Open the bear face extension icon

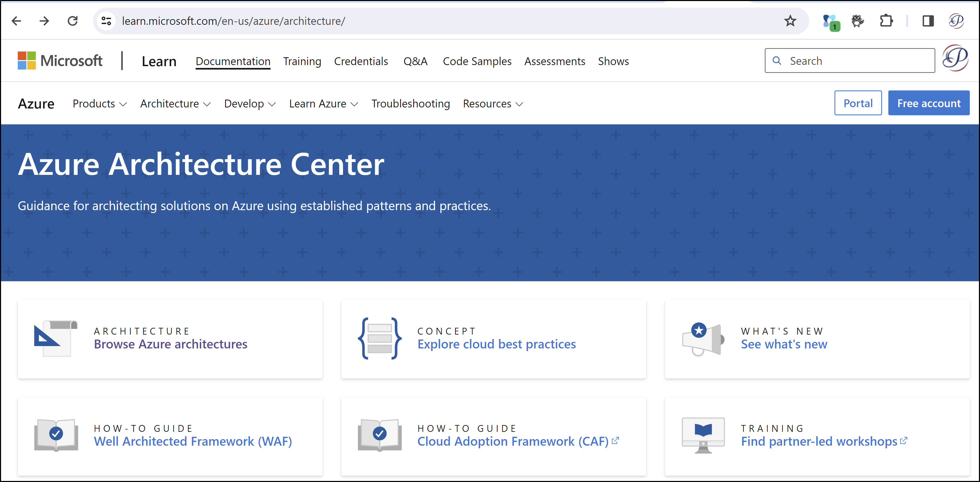coord(857,21)
